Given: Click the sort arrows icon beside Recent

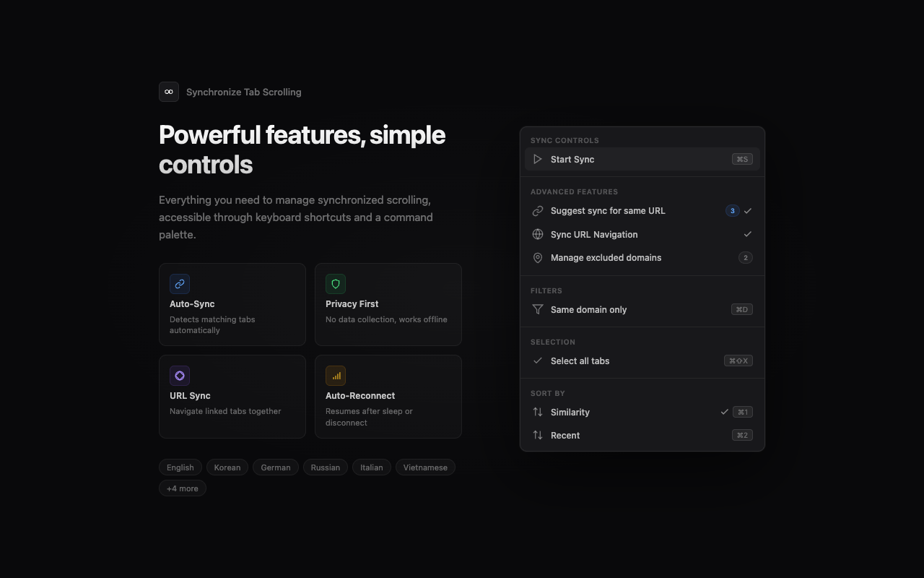Looking at the screenshot, I should coord(538,435).
